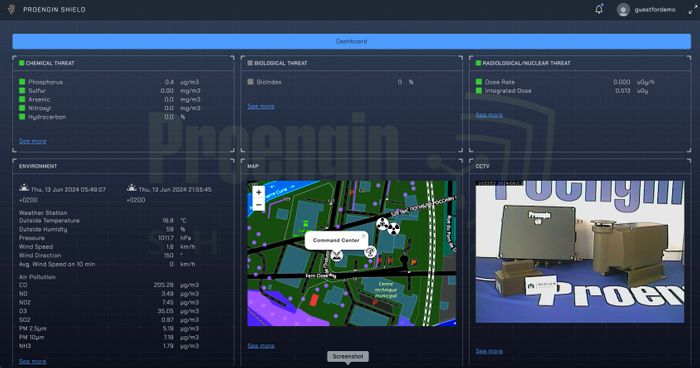Click the Dose Rate green status indicator
700x368 pixels.
[x=479, y=82]
